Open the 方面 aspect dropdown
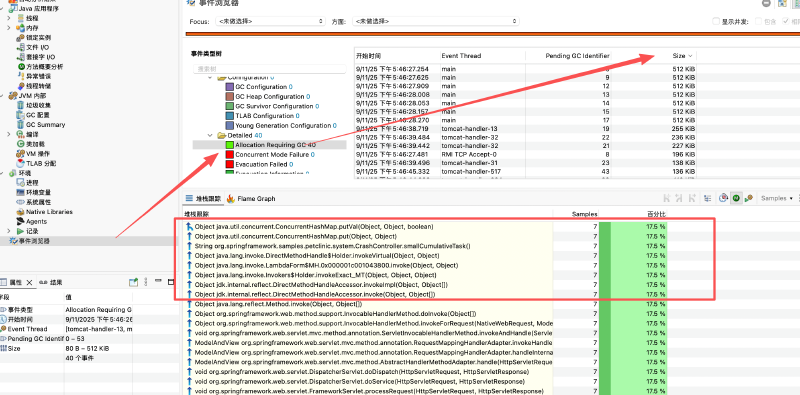 point(436,21)
